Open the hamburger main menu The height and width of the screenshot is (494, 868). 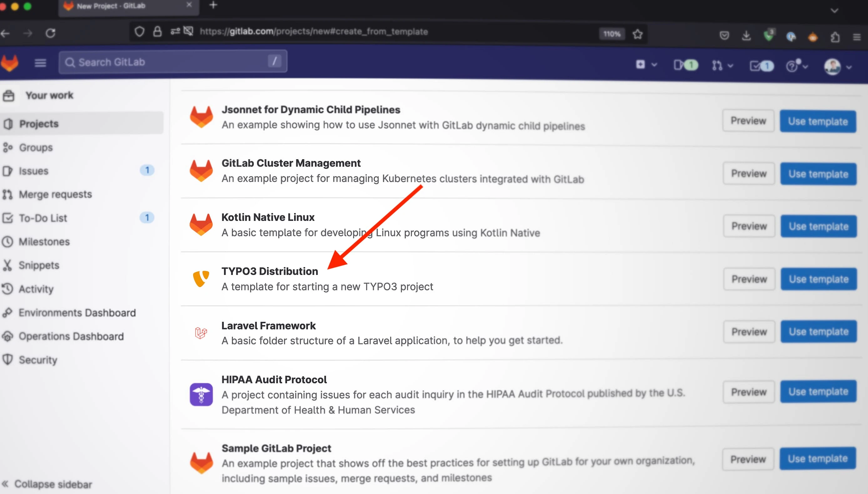40,63
